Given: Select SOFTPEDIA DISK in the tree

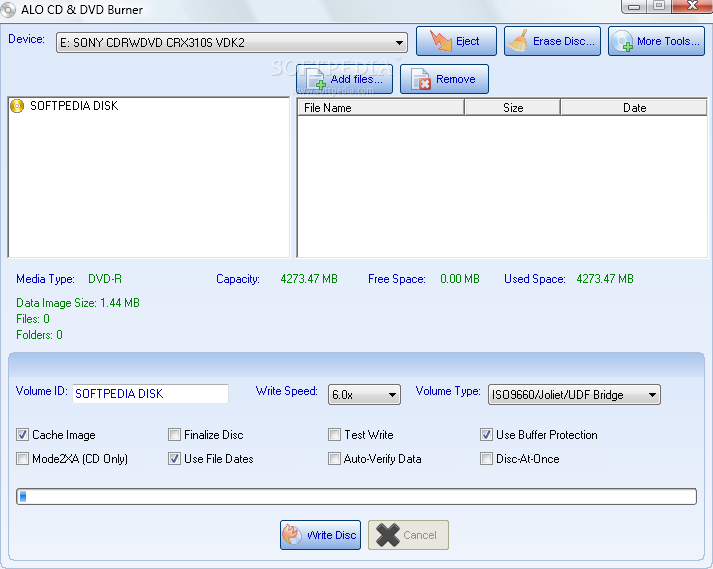Looking at the screenshot, I should click(74, 106).
